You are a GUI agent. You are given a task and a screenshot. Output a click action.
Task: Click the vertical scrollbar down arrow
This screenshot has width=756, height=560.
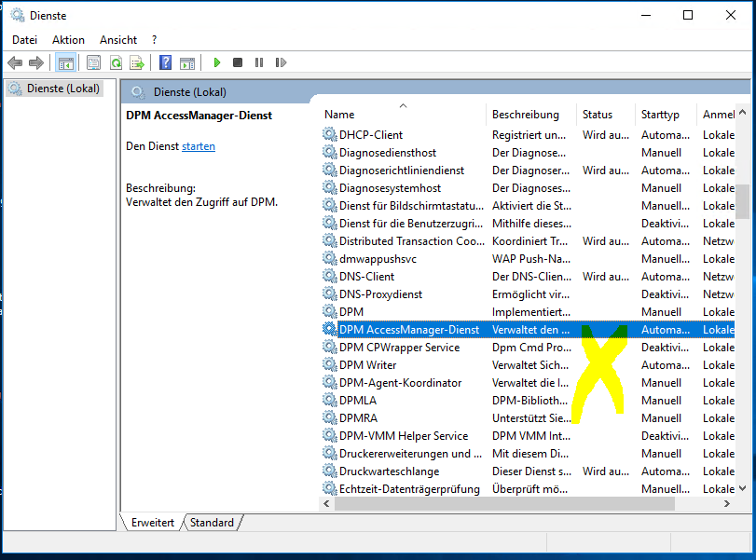click(743, 488)
